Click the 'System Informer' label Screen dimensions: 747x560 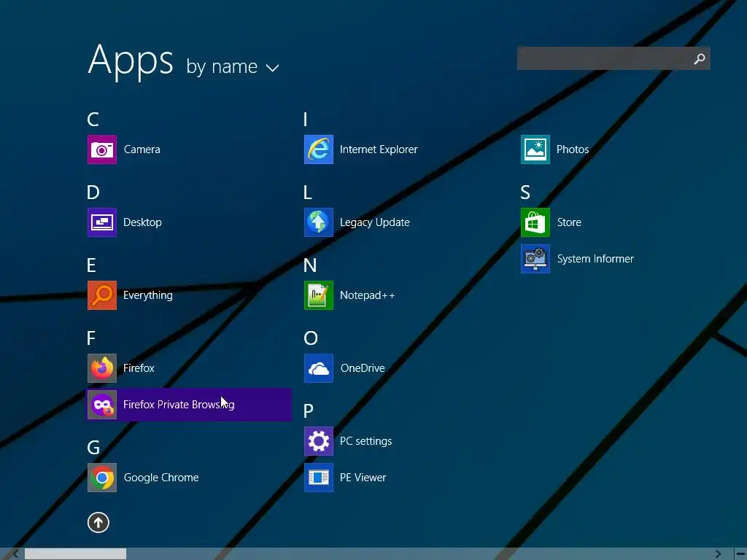[595, 259]
